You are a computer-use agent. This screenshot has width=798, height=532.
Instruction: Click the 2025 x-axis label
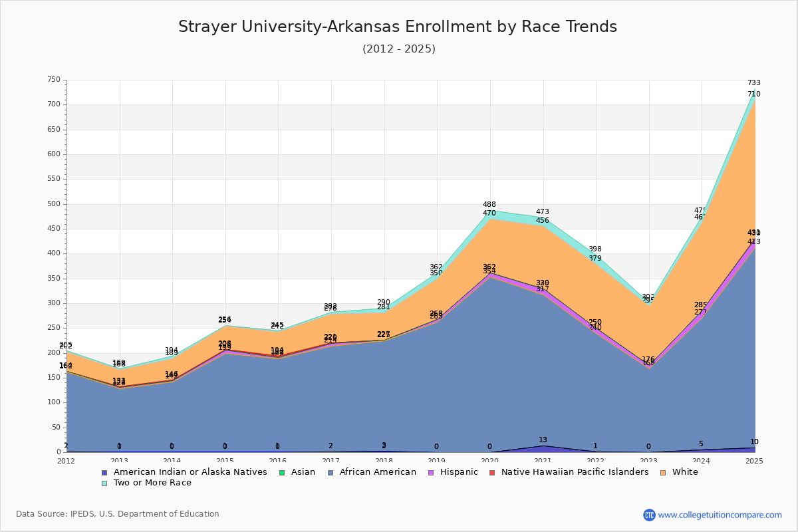click(x=754, y=461)
